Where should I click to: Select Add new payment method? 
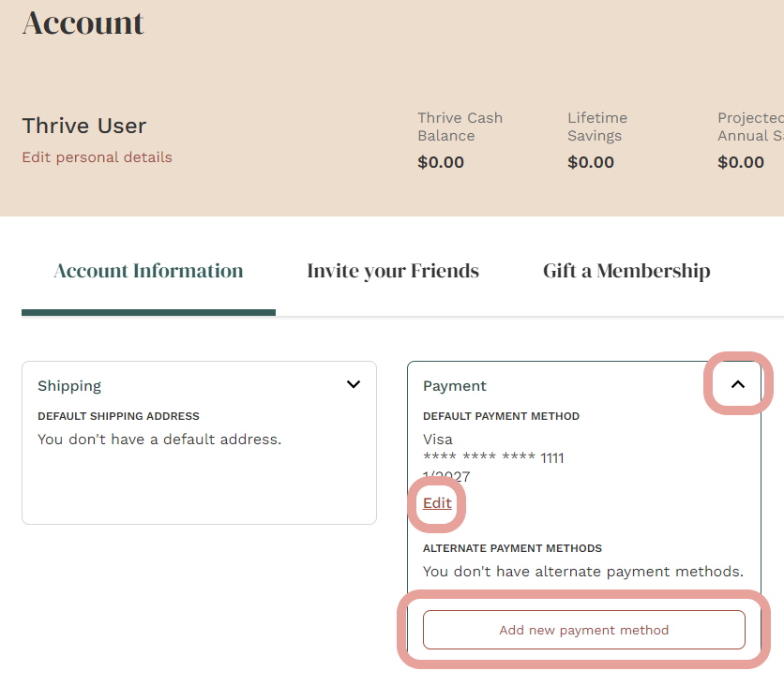(x=583, y=630)
